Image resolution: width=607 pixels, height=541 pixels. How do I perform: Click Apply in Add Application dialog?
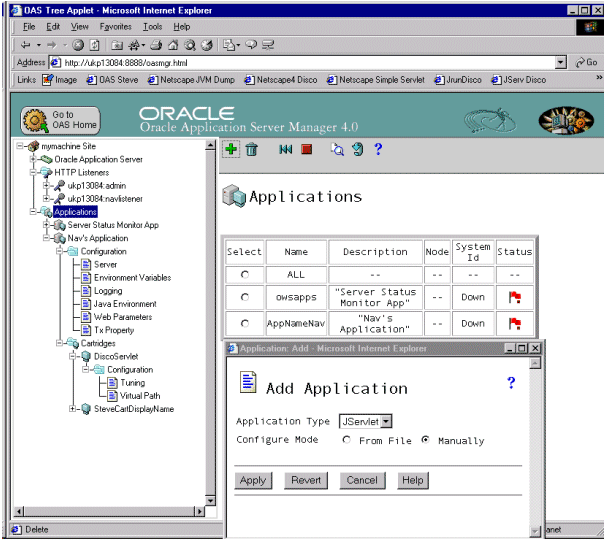pyautogui.click(x=253, y=481)
